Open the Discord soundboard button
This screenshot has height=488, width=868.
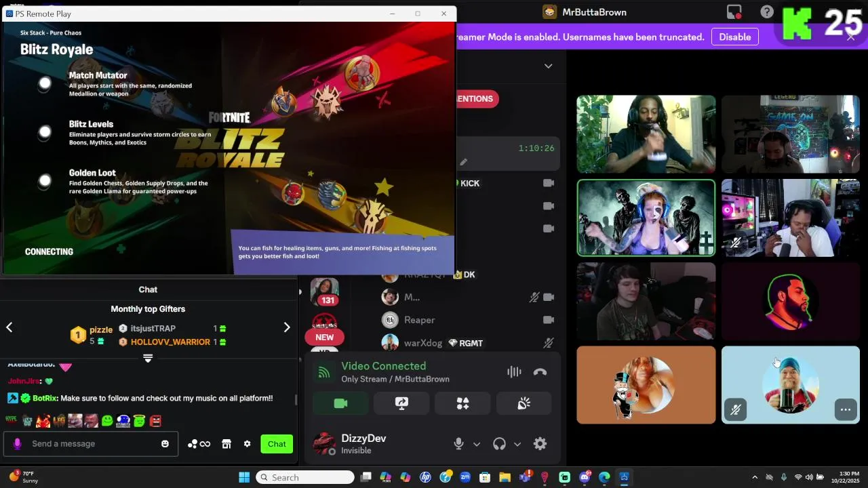point(524,403)
